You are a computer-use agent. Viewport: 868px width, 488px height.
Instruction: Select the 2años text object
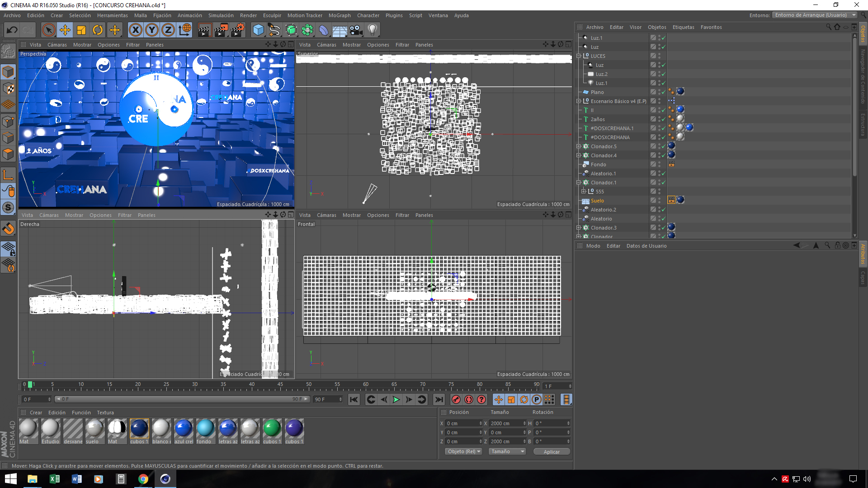point(598,119)
